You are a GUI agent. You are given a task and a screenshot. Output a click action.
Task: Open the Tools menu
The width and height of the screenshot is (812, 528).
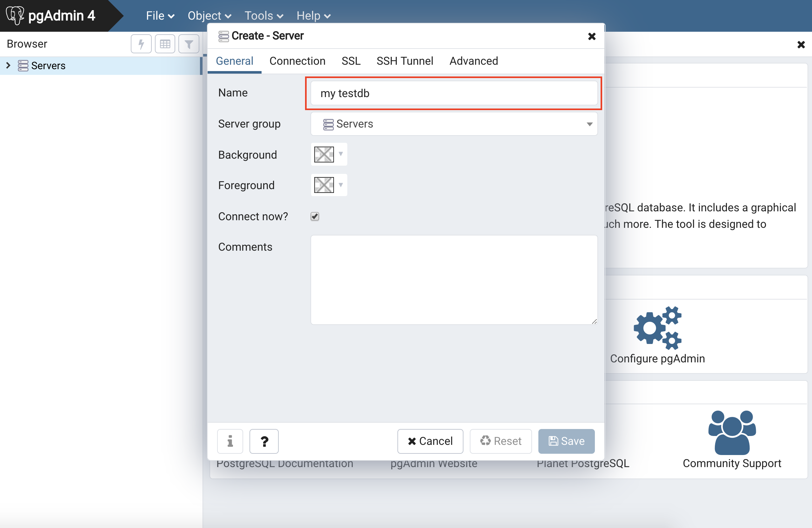263,16
